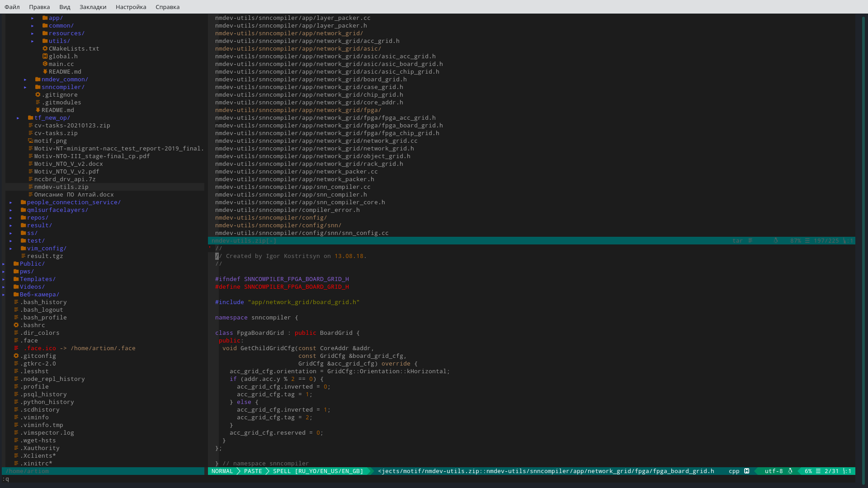This screenshot has width=868, height=488.
Task: Click the gear icon beside .gitignore
Action: [38, 95]
